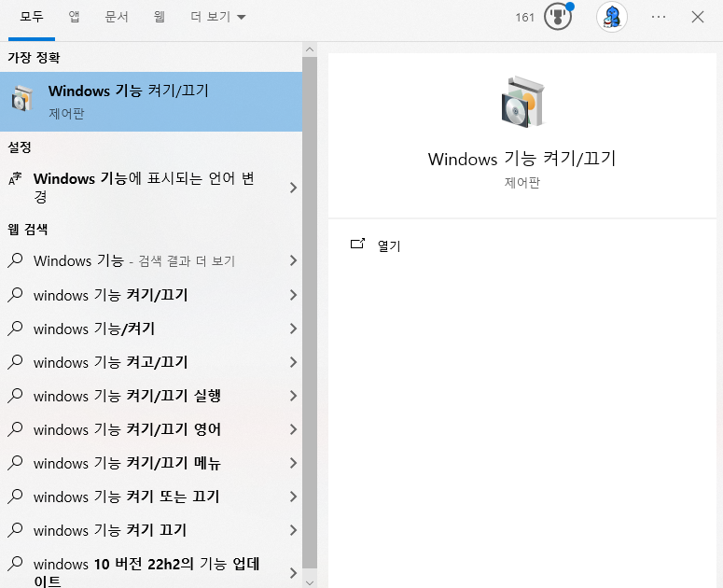Select suggestion 'windows 기능 켜기/끄기 영어'
The image size is (723, 588).
[151, 429]
